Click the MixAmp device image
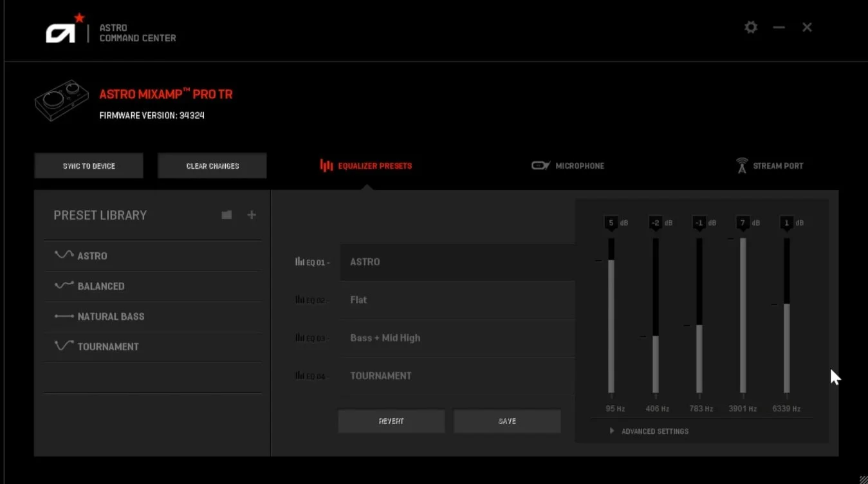 coord(62,101)
